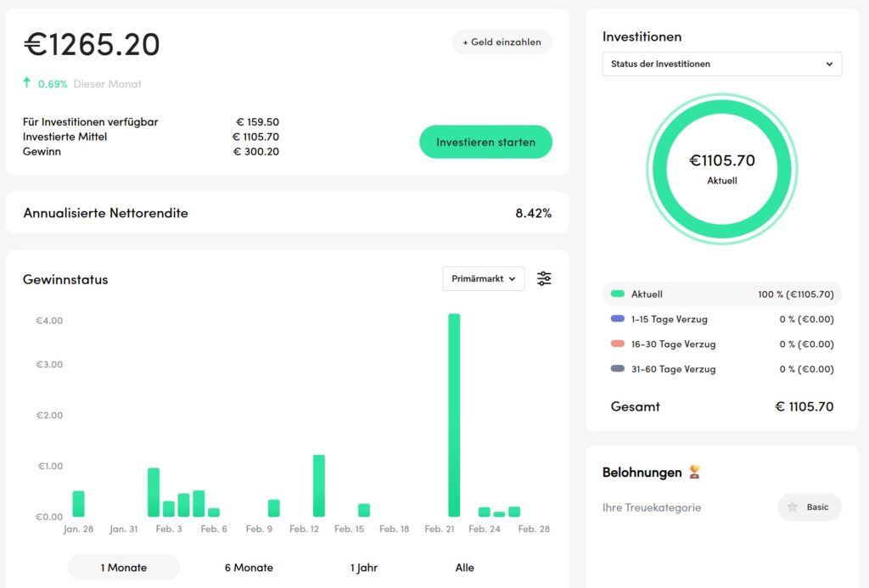The height and width of the screenshot is (588, 869).
Task: Click the Basic loyalty category badge
Action: (810, 507)
